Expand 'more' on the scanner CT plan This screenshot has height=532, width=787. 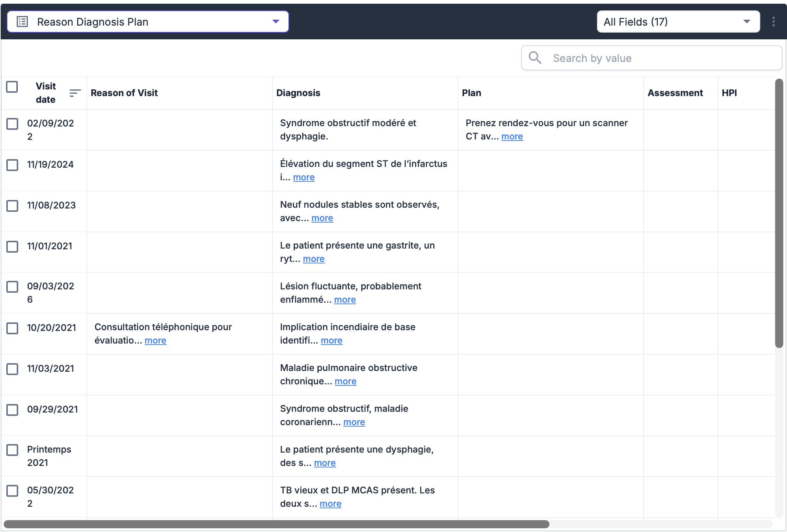[x=512, y=136]
